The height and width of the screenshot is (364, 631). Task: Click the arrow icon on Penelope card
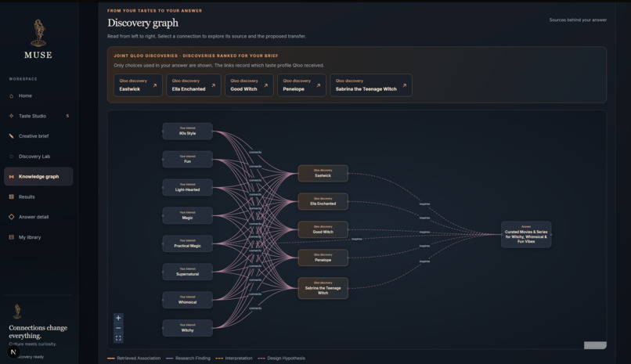tap(319, 85)
